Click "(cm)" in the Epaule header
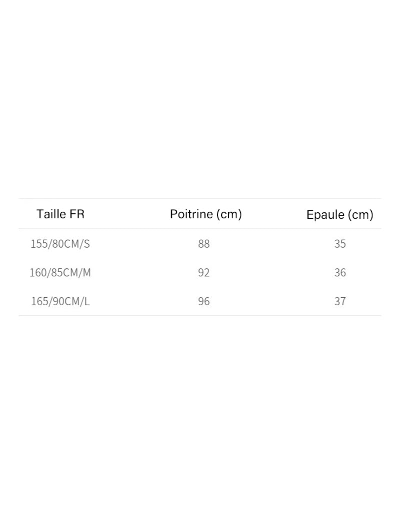The image size is (400, 532). (x=360, y=215)
